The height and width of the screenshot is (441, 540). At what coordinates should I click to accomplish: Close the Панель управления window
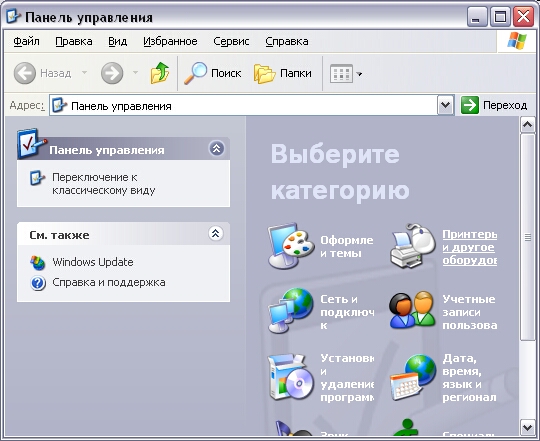pyautogui.click(x=523, y=17)
